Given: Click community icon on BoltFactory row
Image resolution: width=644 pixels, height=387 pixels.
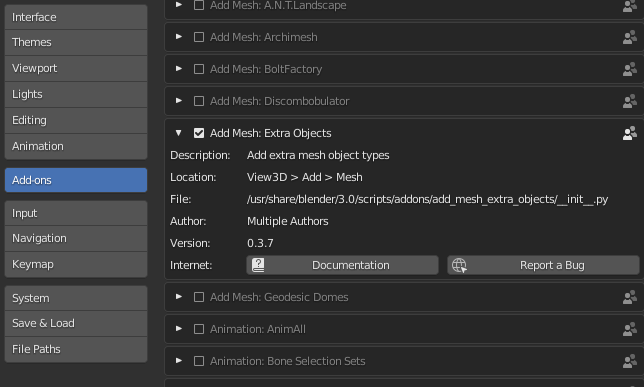Looking at the screenshot, I should 630,69.
